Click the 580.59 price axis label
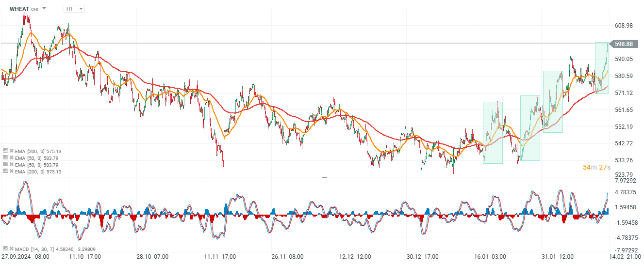The height and width of the screenshot is (265, 644). 624,76
